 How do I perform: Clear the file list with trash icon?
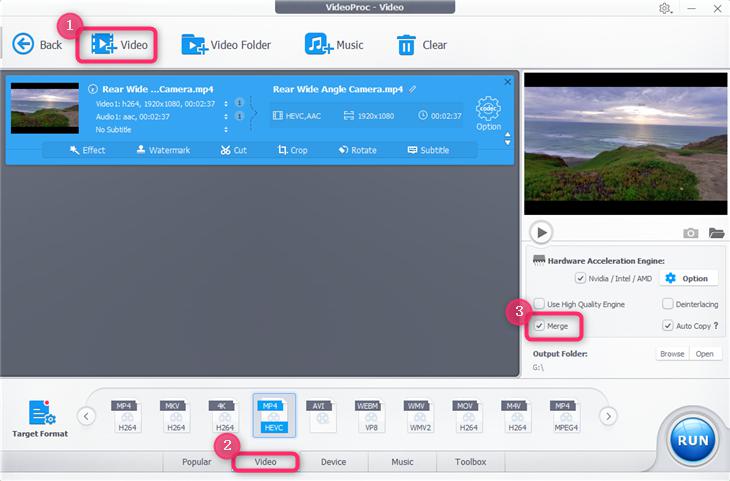click(x=422, y=45)
